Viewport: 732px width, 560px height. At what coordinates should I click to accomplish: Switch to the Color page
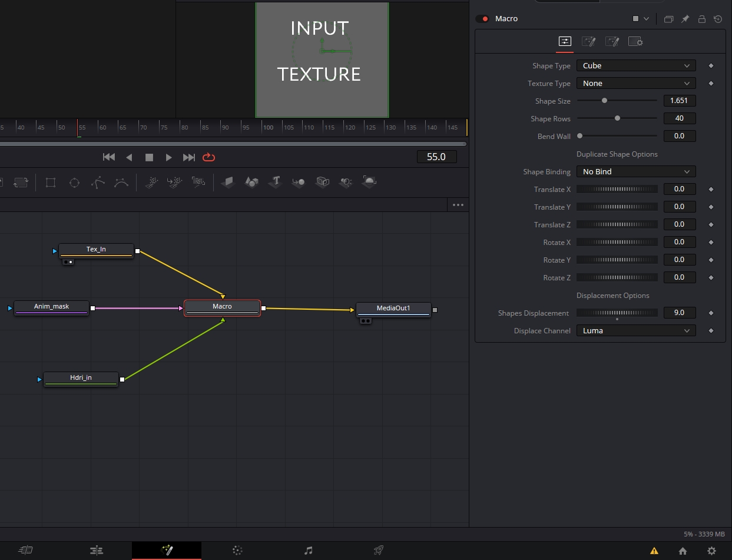[237, 551]
